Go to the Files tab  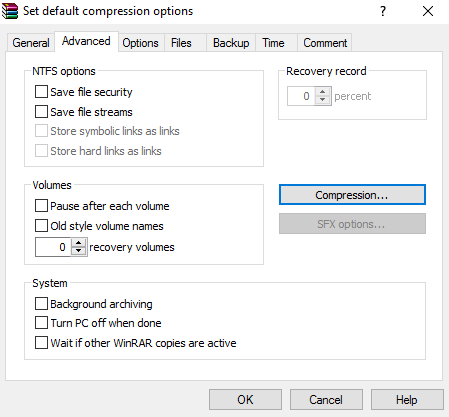[x=181, y=43]
